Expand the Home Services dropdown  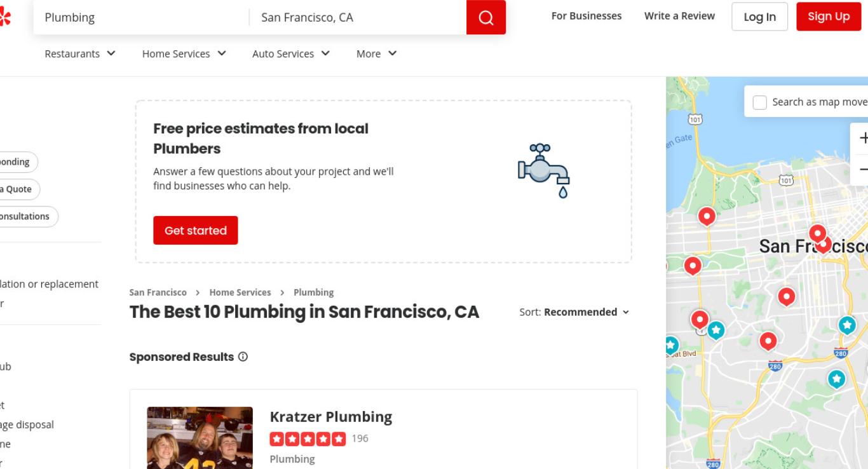[x=184, y=54]
